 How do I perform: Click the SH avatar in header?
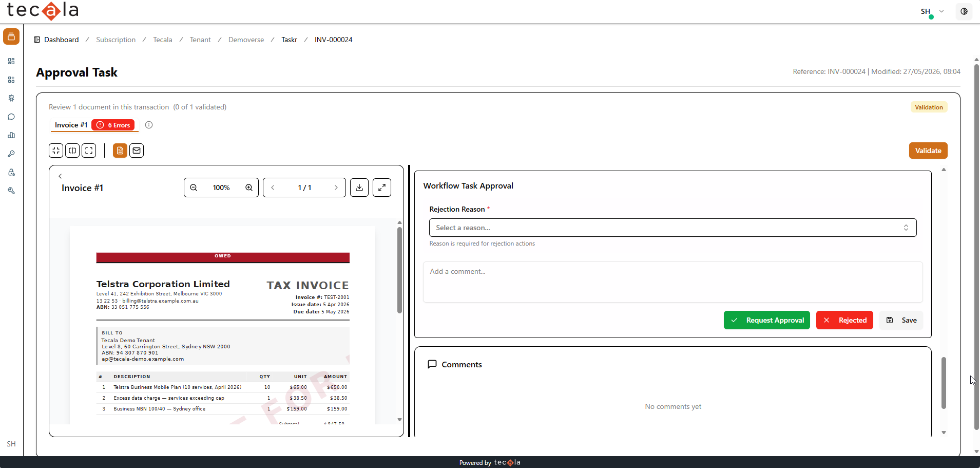926,11
